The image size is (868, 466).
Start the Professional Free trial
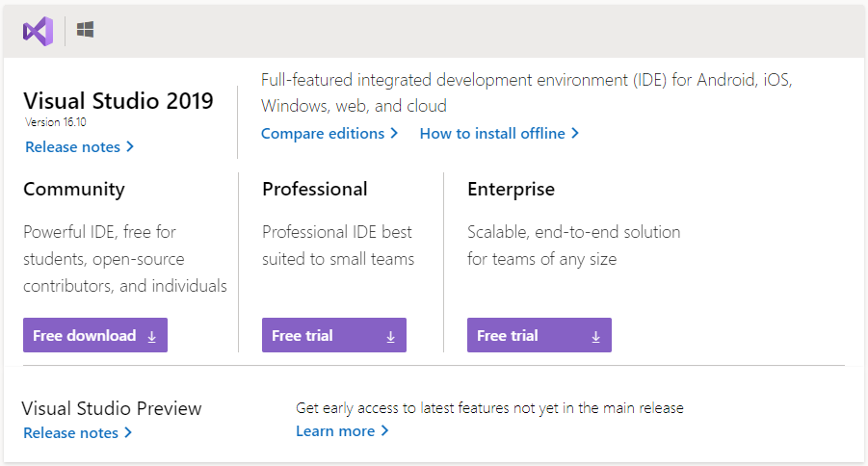302,336
